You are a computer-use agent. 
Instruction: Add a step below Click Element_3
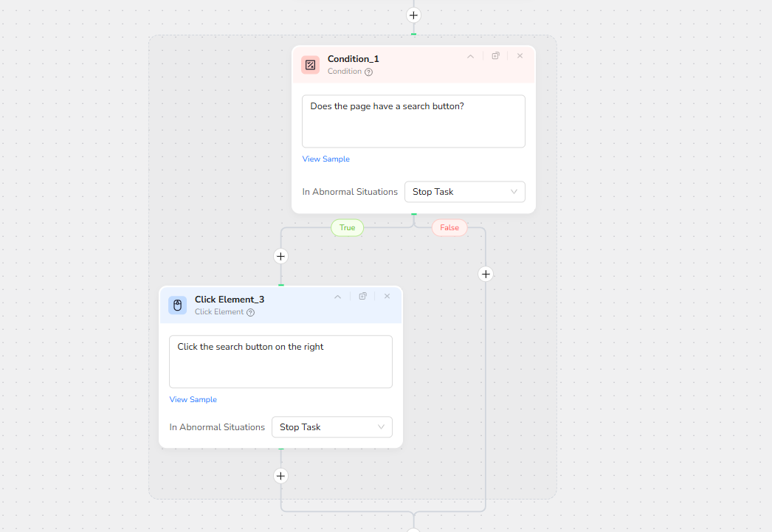click(x=280, y=476)
